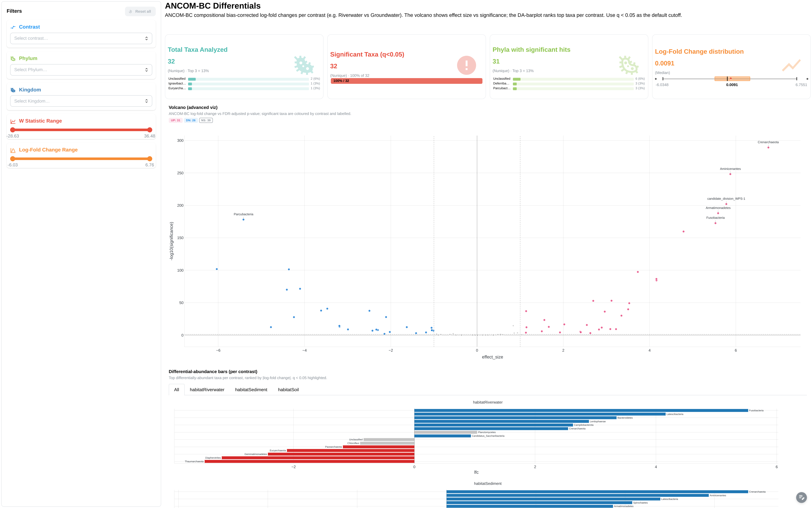Click the Crenarchaeota point in volcano plot
This screenshot has height=508, width=812.
coord(768,147)
